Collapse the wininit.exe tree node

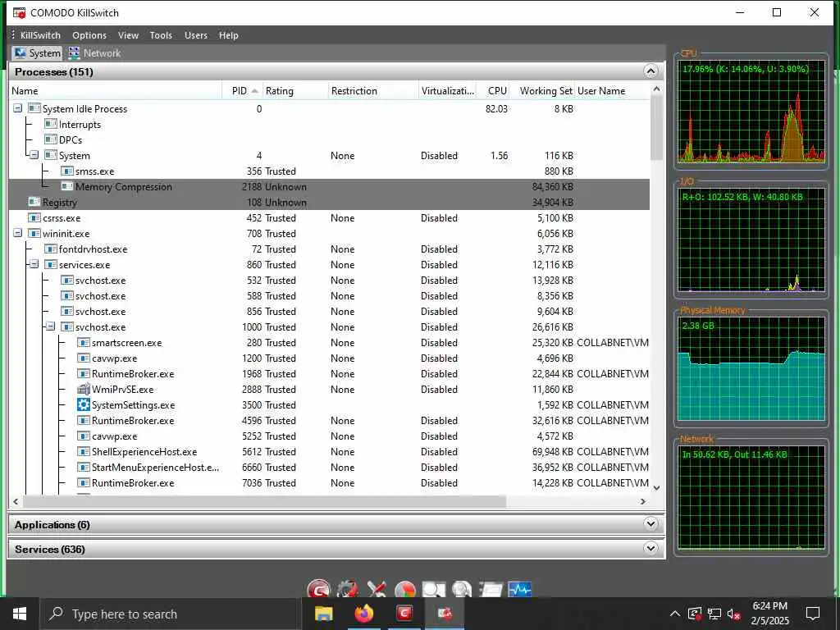click(18, 233)
